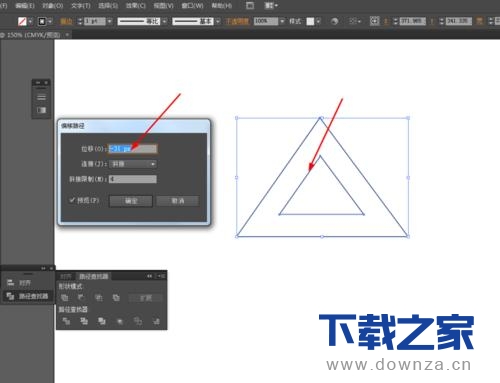This screenshot has width=500, height=383.
Task: Click Unite shape mode icon in Pathfinder
Action: point(65,298)
